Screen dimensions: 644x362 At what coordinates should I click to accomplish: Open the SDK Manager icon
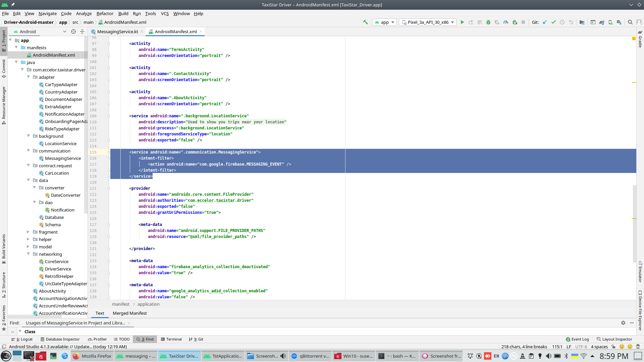[x=619, y=22]
